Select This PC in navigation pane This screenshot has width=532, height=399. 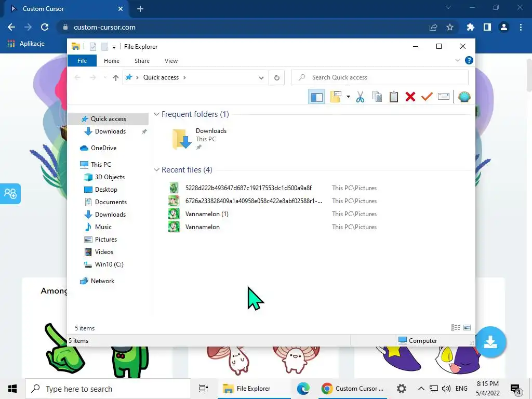pos(101,165)
